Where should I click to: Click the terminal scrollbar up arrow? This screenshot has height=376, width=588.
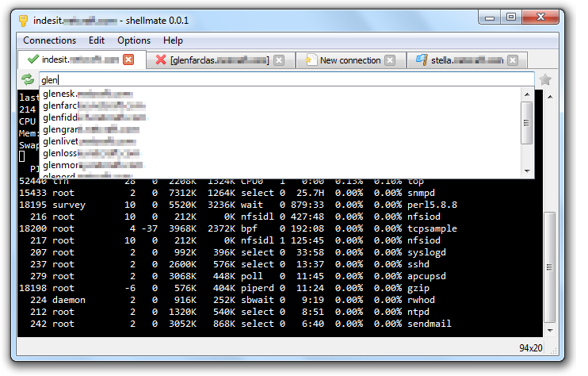pyautogui.click(x=550, y=97)
